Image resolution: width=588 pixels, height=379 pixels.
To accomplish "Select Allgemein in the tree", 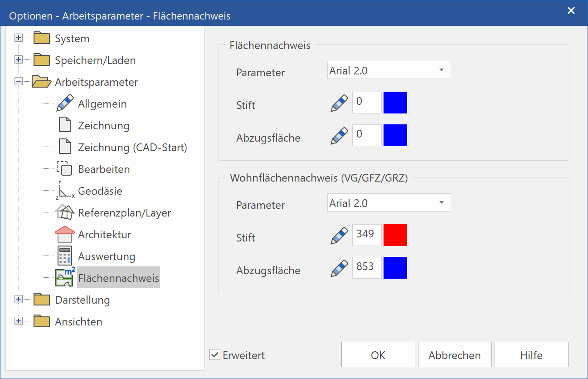I will pyautogui.click(x=102, y=104).
